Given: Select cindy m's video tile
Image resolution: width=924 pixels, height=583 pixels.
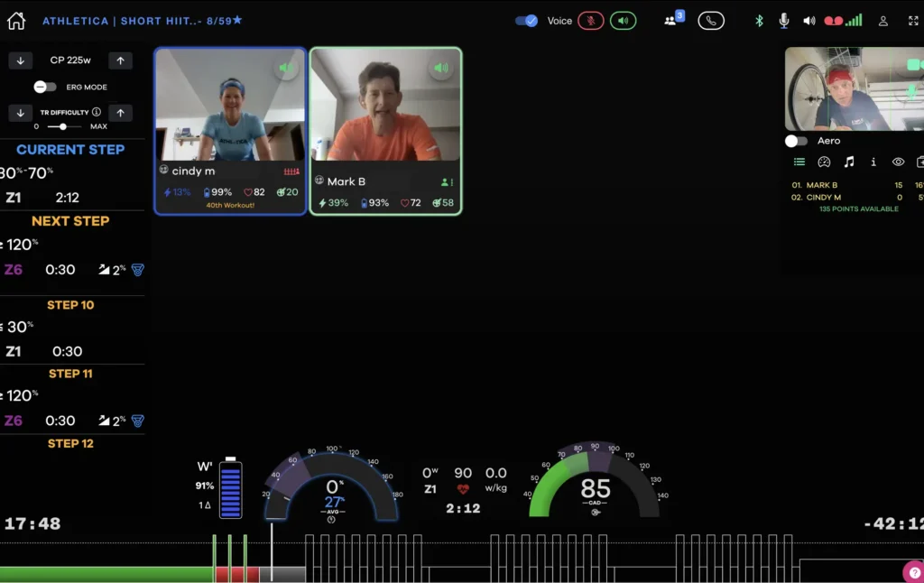Looking at the screenshot, I should click(230, 131).
